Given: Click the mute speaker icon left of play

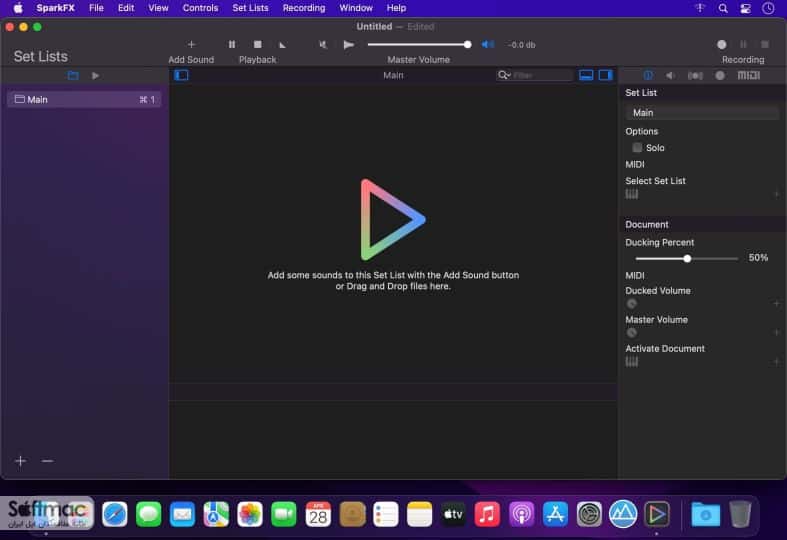Looking at the screenshot, I should (x=323, y=45).
